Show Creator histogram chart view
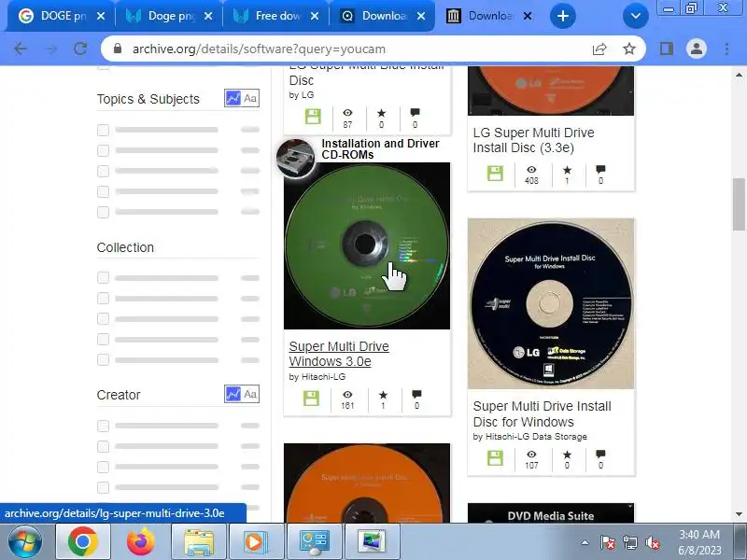Viewport: 747px width, 560px height. pyautogui.click(x=233, y=394)
